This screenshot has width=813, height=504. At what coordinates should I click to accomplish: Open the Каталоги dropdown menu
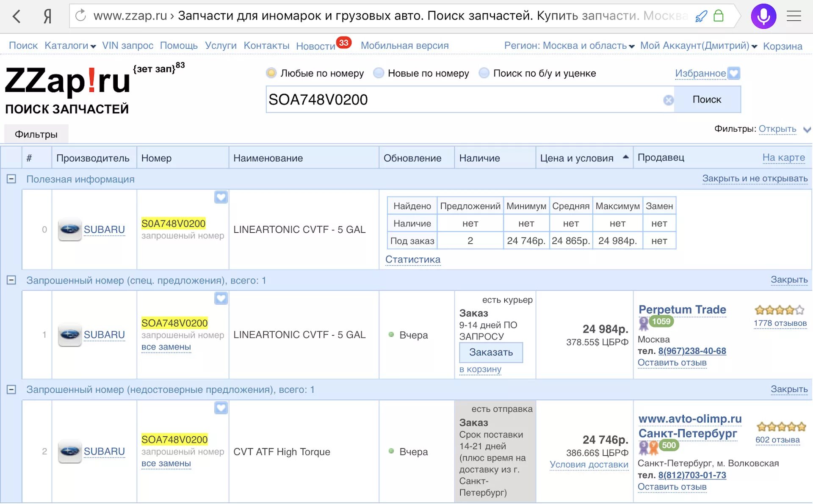tap(70, 46)
